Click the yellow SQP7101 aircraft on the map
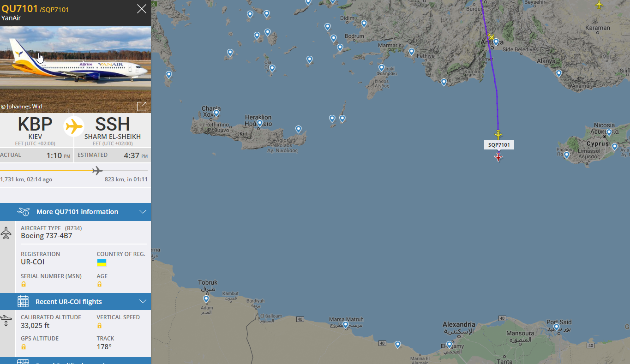The image size is (630, 364). [498, 135]
